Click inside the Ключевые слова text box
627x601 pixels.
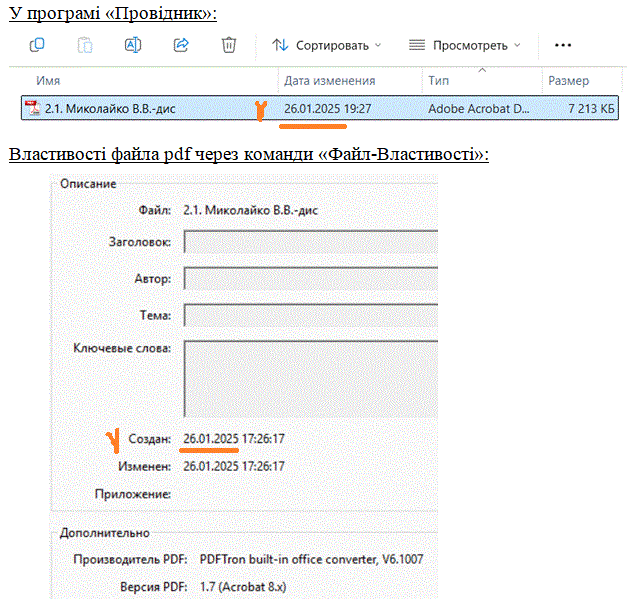pos(311,378)
